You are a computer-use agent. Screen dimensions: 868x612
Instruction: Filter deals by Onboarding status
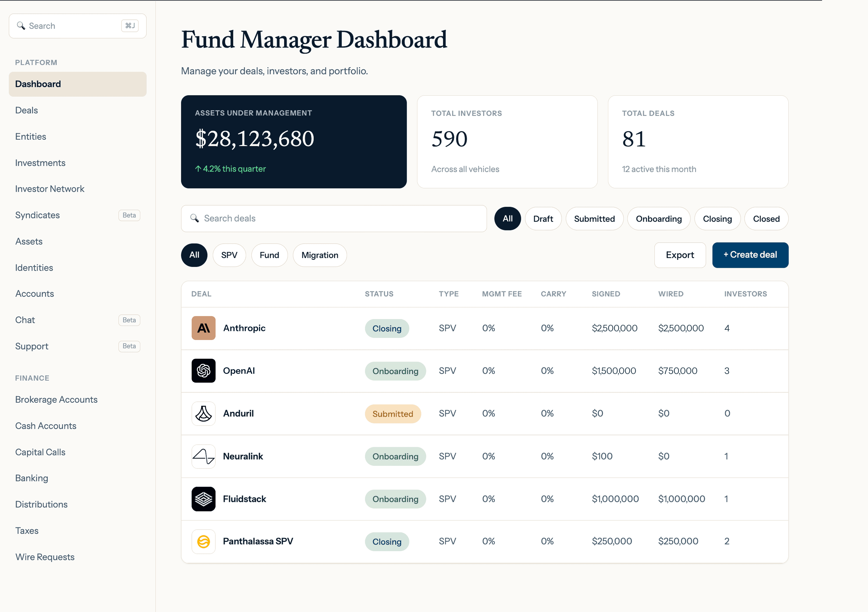(x=659, y=218)
